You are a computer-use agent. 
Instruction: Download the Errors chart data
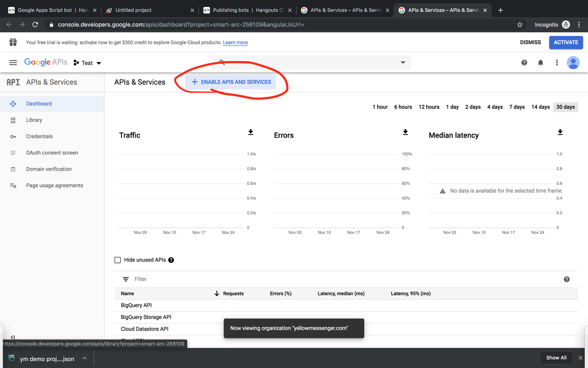[405, 132]
